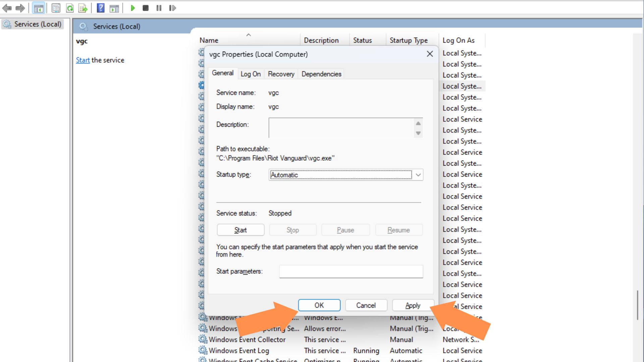Click the Stop service toolbar icon
This screenshot has height=362, width=644.
coord(146,7)
